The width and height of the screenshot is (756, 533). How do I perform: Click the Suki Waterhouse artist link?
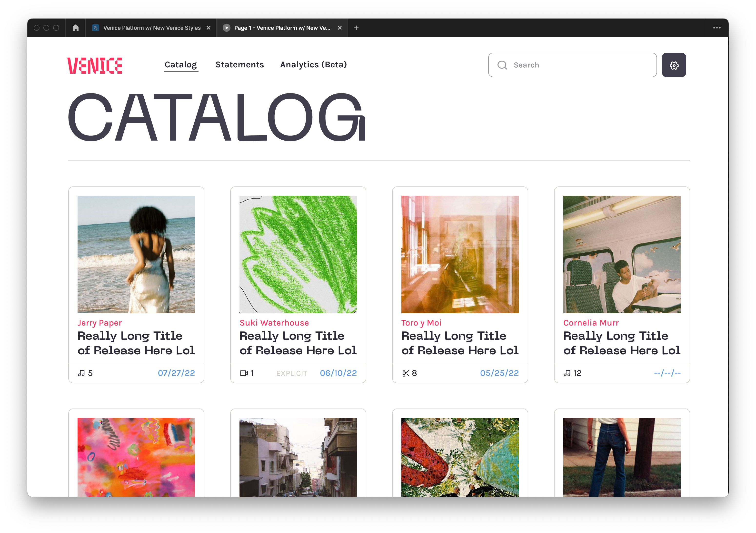pos(274,323)
